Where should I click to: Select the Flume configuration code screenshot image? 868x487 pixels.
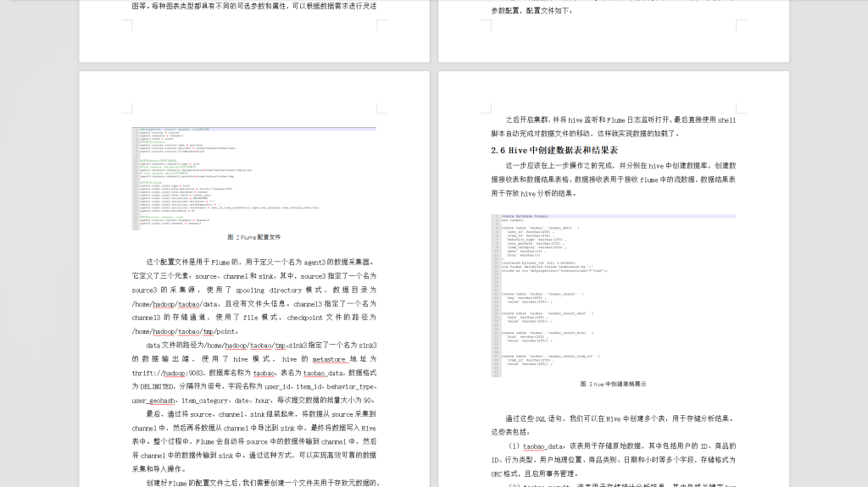tap(254, 178)
